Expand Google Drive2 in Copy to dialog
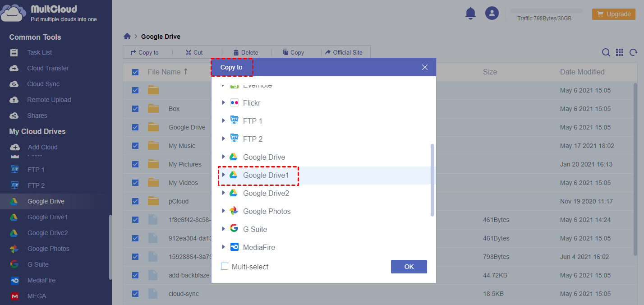The image size is (644, 305). click(x=223, y=193)
